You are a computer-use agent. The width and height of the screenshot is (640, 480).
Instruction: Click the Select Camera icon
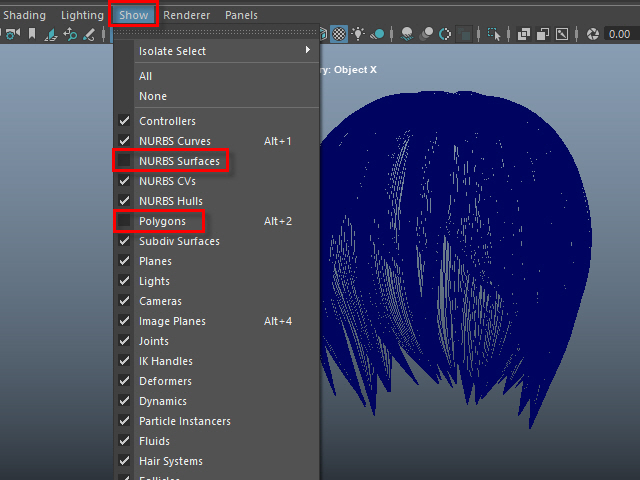coord(12,34)
